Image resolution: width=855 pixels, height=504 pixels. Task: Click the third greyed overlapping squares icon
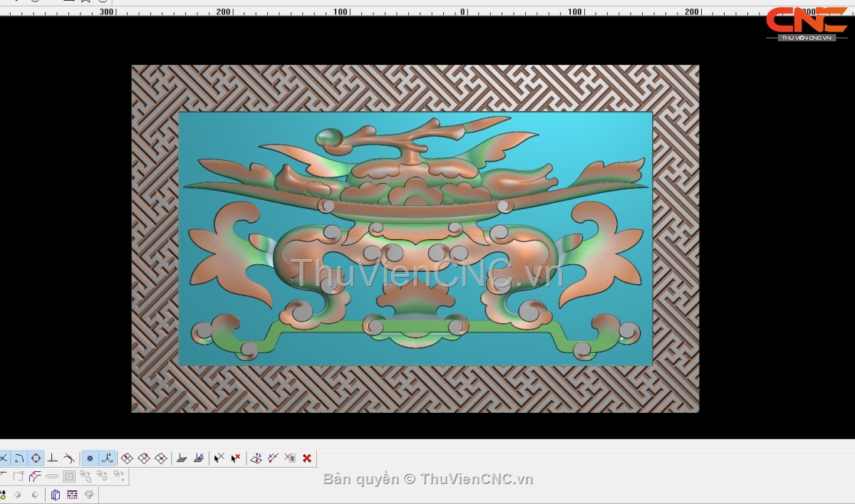(x=120, y=476)
